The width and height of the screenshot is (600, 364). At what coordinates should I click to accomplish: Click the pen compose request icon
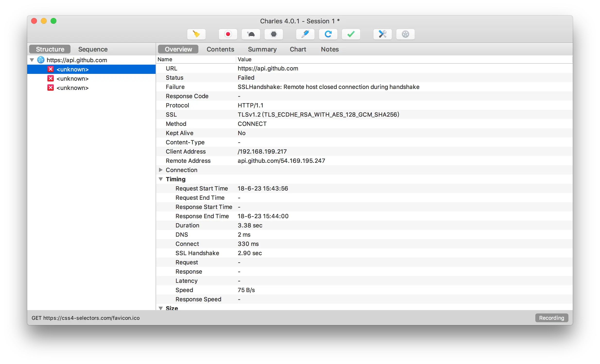305,34
